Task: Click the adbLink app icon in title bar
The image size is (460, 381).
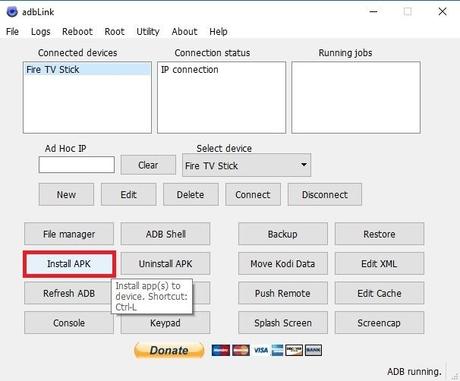Action: point(12,12)
